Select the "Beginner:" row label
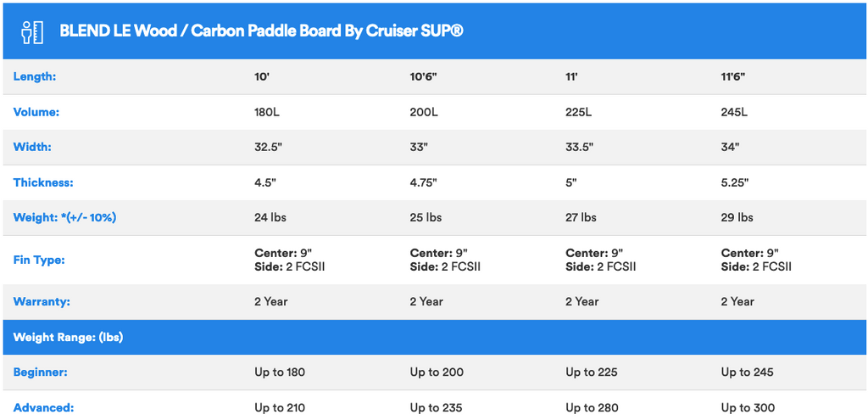This screenshot has width=868, height=420. pos(41,372)
